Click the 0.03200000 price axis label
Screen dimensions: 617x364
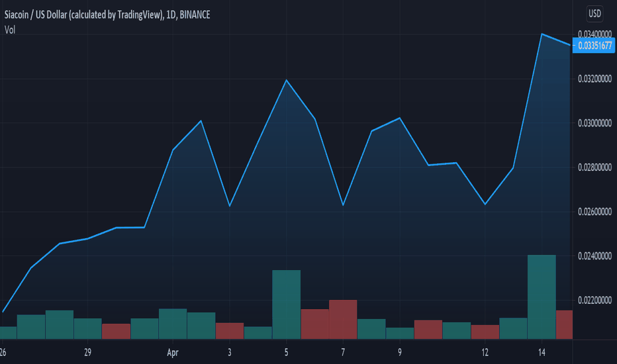(x=594, y=79)
